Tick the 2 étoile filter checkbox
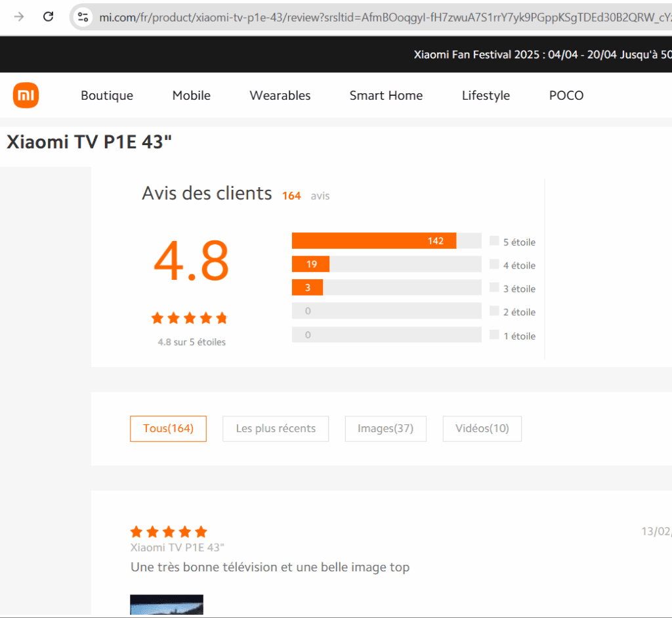Viewport: 672px width, 618px height. tap(494, 311)
